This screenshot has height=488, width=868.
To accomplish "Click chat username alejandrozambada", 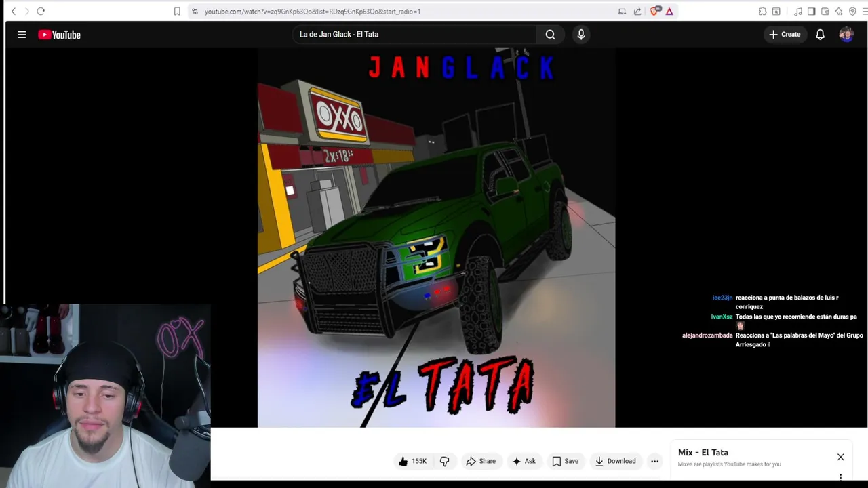I will [707, 335].
